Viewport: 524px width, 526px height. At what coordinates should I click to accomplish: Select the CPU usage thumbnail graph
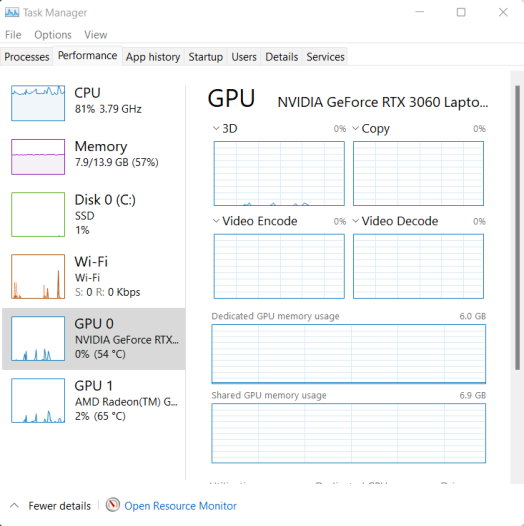[x=38, y=103]
